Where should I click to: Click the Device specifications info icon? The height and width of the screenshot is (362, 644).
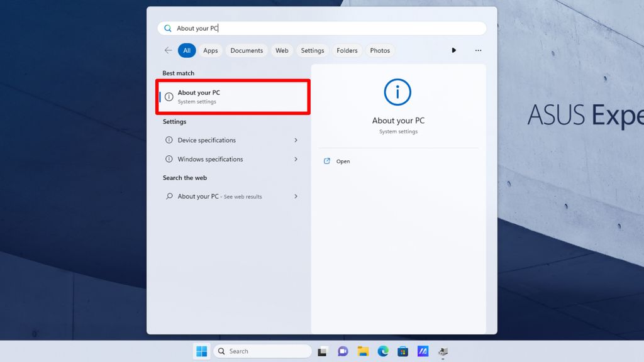167,140
